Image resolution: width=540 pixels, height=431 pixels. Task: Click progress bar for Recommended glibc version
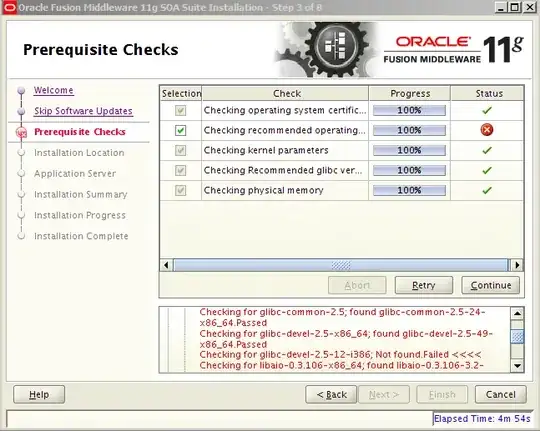click(409, 171)
